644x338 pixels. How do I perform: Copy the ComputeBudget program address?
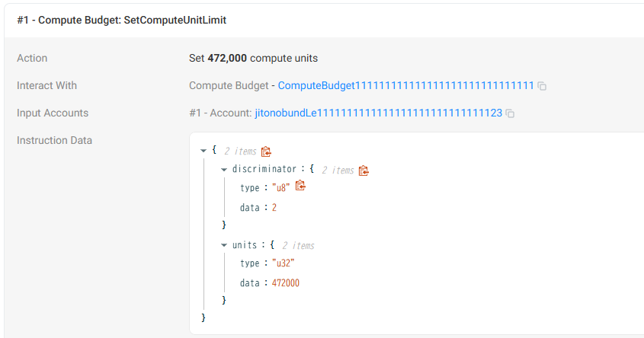[x=542, y=86]
